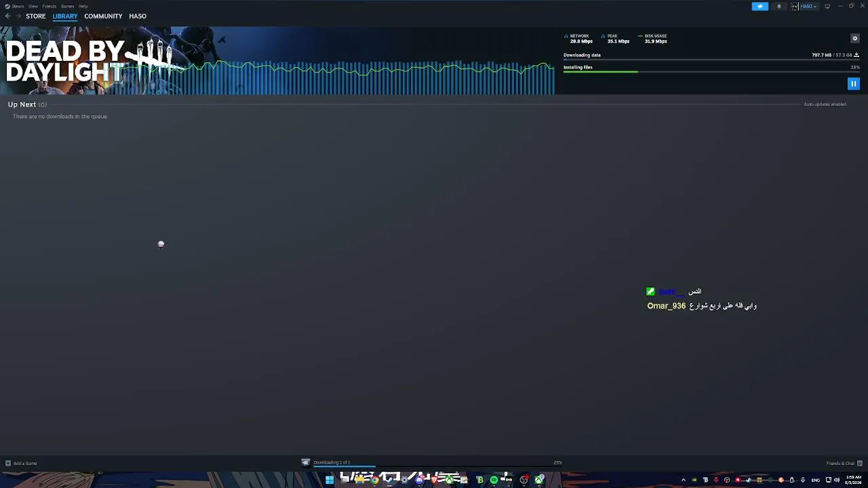The width and height of the screenshot is (868, 488).
Task: Click the PEAK 35.1 Mbps stat
Action: (x=616, y=39)
